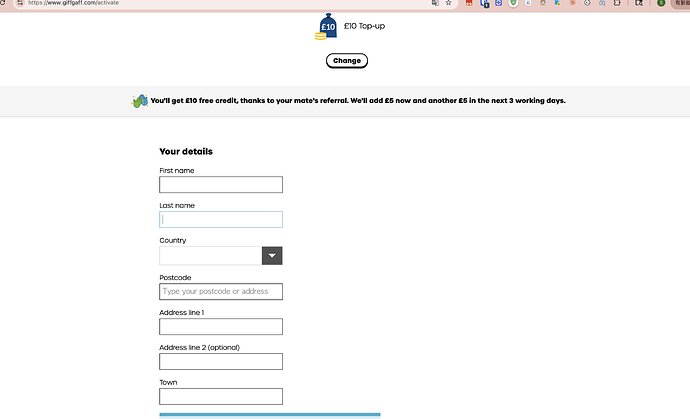This screenshot has width=690, height=419.
Task: Click the 'Town' label
Action: pyautogui.click(x=168, y=382)
